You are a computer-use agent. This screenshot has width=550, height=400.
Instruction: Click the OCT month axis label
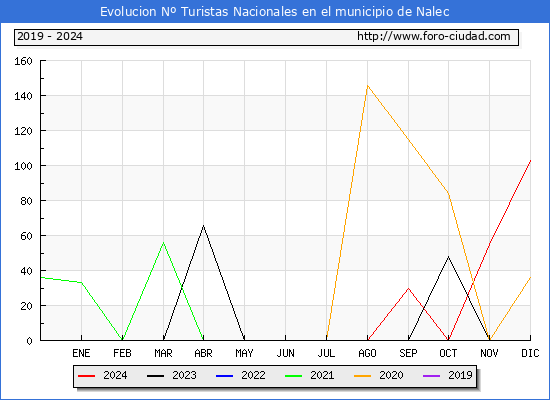(448, 353)
